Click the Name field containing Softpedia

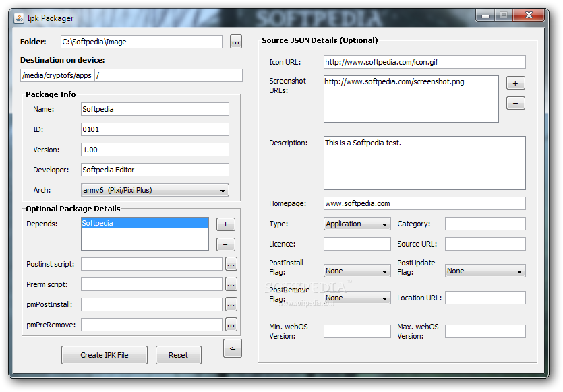[155, 109]
